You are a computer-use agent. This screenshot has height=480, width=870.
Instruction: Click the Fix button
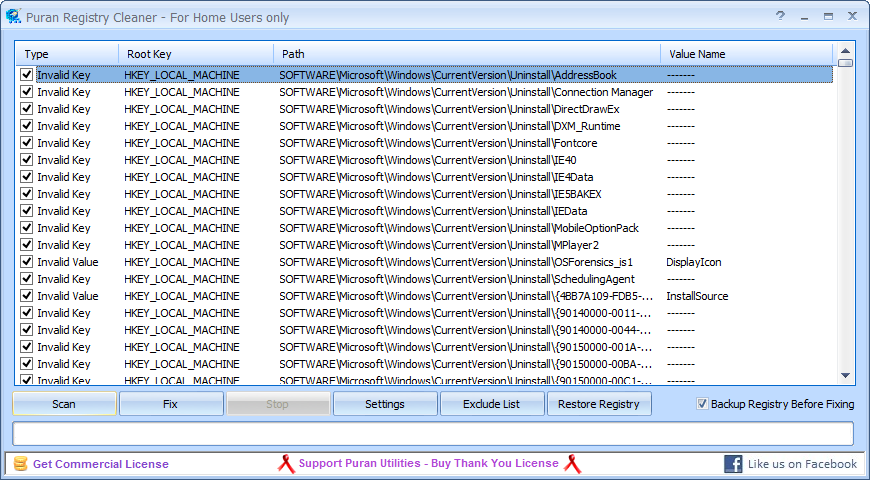coord(171,404)
